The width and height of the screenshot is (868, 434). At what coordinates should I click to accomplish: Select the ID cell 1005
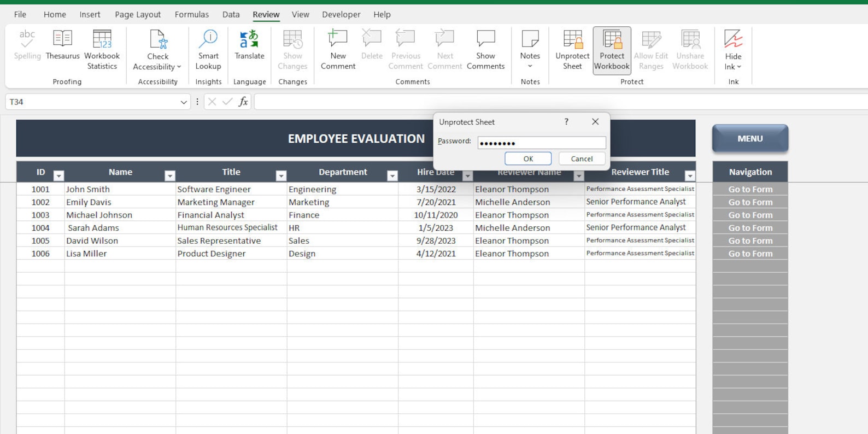(40, 241)
